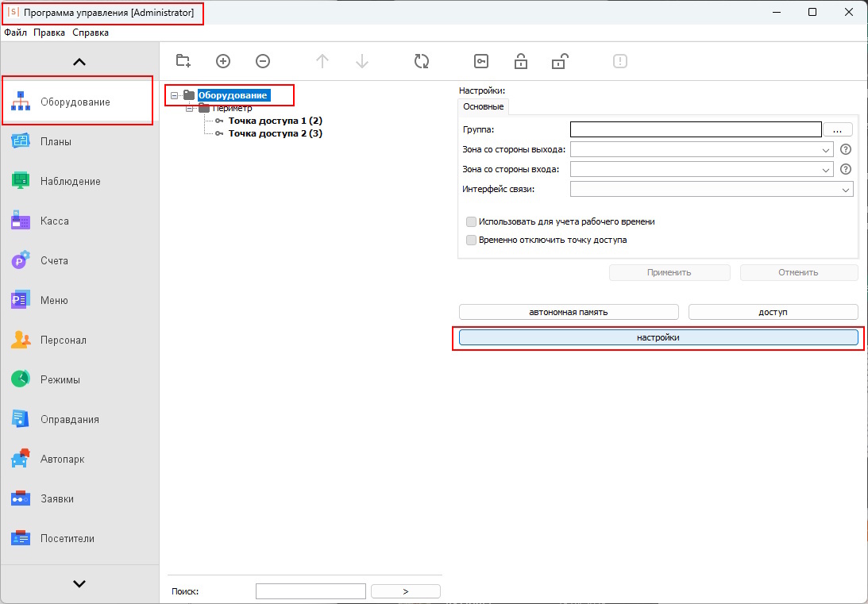Open the Планы sidebar section
Image resolution: width=868 pixels, height=604 pixels.
tap(79, 141)
